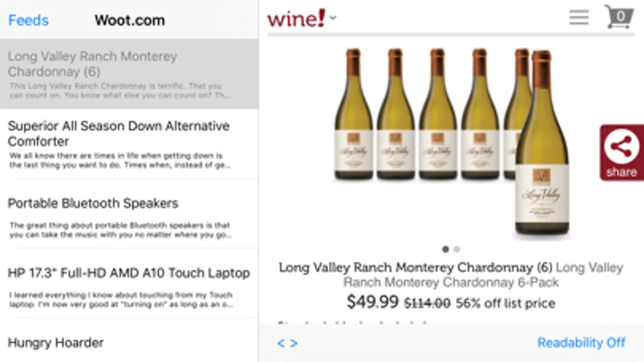Go back with the left arrow

point(281,343)
